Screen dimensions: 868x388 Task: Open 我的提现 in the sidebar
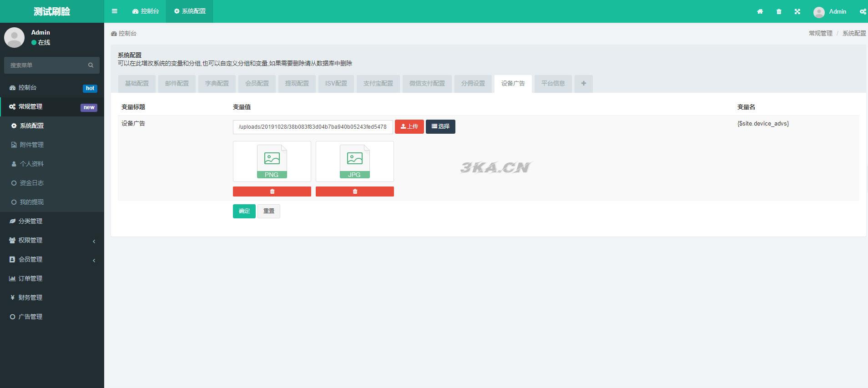[x=52, y=202]
